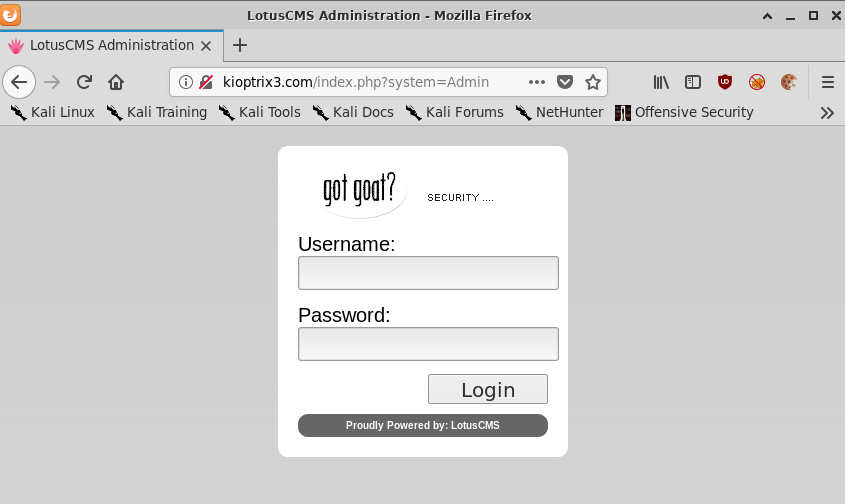Screen dimensions: 845x504
Task: Focus the Password text field
Action: point(428,344)
